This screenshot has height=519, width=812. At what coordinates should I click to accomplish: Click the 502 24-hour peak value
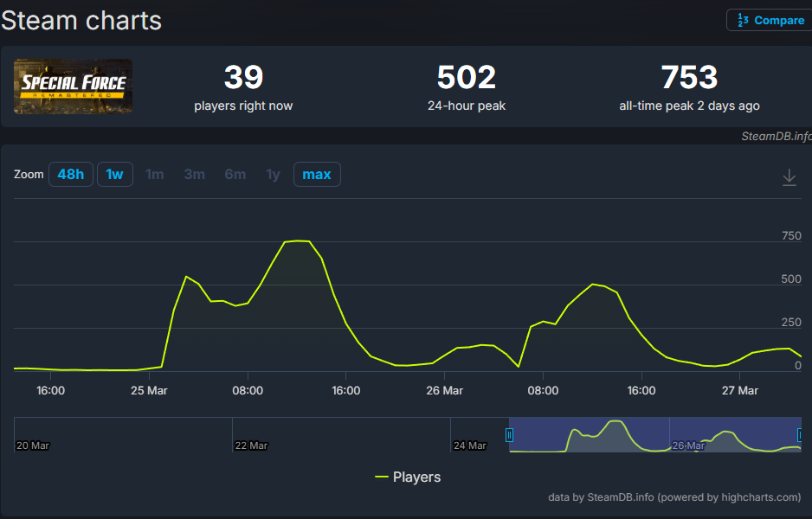click(466, 78)
